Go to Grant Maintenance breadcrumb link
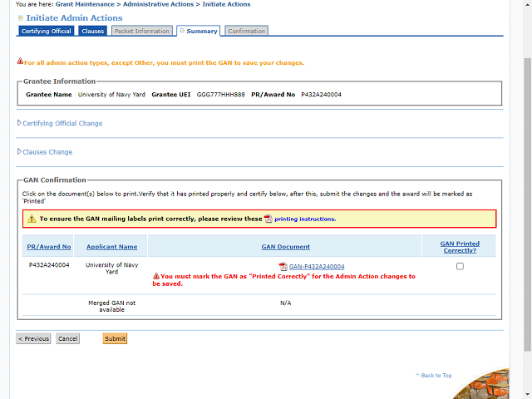Image resolution: width=532 pixels, height=399 pixels. [x=85, y=4]
